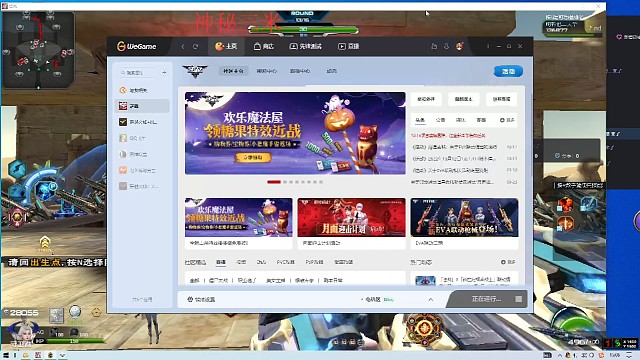Select the PVP攻略 community tab
This screenshot has height=360, width=640.
[314, 262]
